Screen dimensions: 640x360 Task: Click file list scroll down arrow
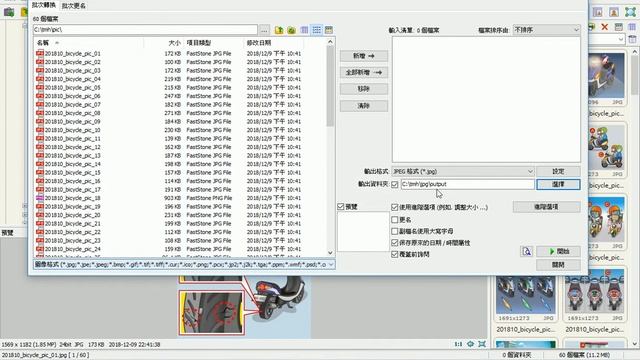tap(330, 253)
